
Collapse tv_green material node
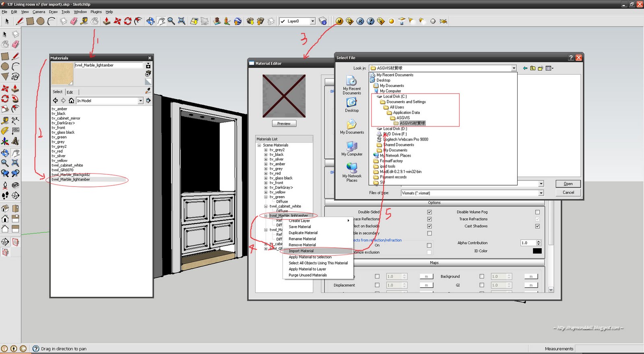click(x=266, y=197)
